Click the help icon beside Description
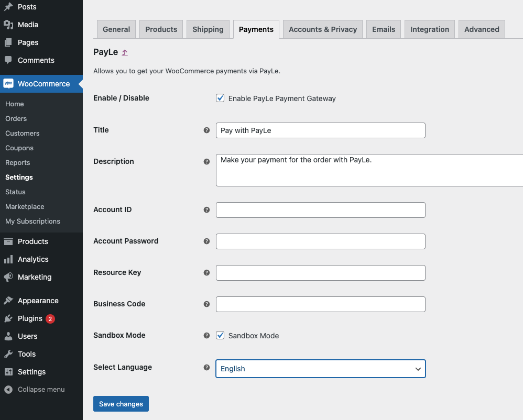 tap(207, 162)
